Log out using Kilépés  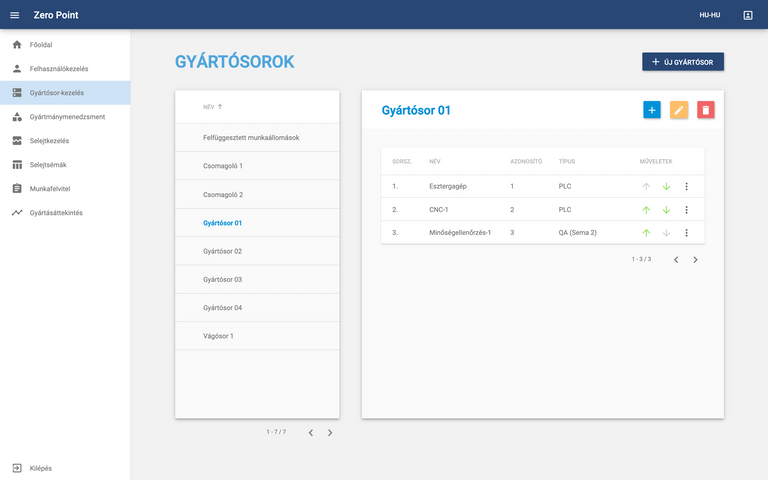[40, 468]
